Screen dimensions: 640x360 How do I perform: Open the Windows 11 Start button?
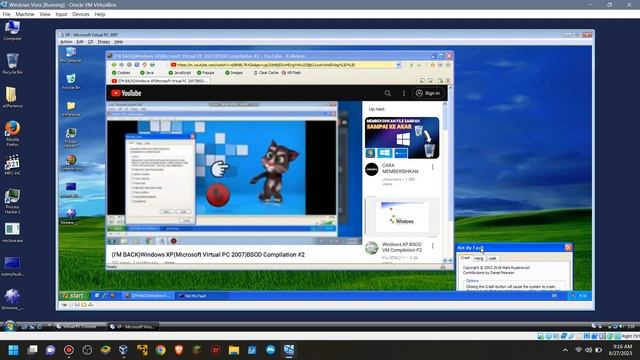tap(13, 350)
